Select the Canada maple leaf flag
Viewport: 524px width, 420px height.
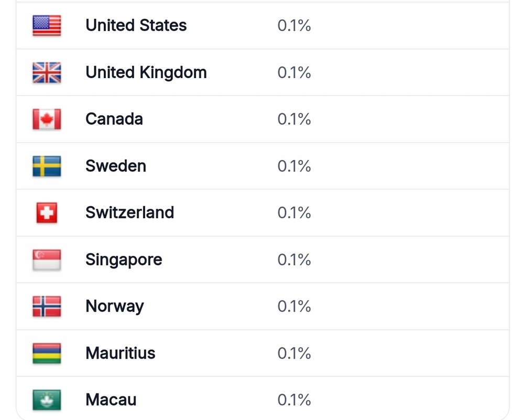(47, 119)
